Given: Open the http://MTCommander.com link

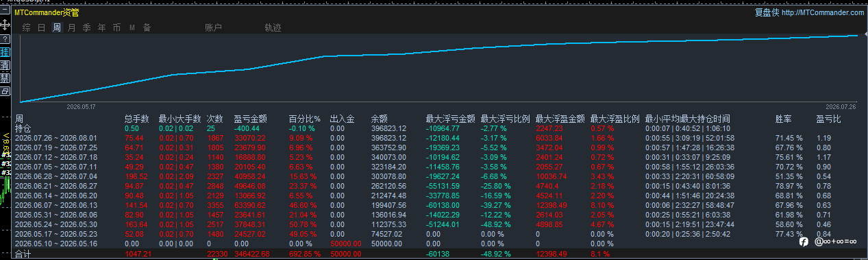Looking at the screenshot, I should click(x=823, y=12).
